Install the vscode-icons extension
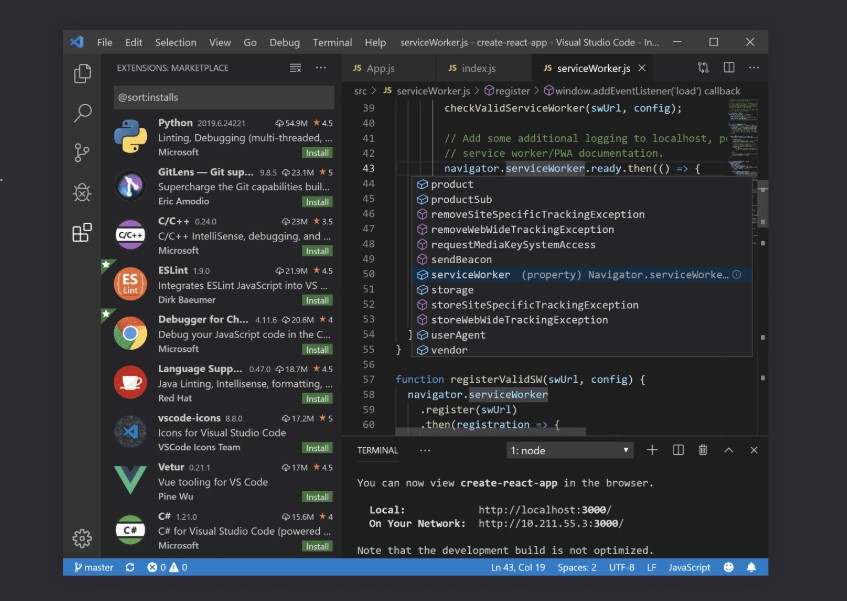This screenshot has height=601, width=847. [317, 448]
